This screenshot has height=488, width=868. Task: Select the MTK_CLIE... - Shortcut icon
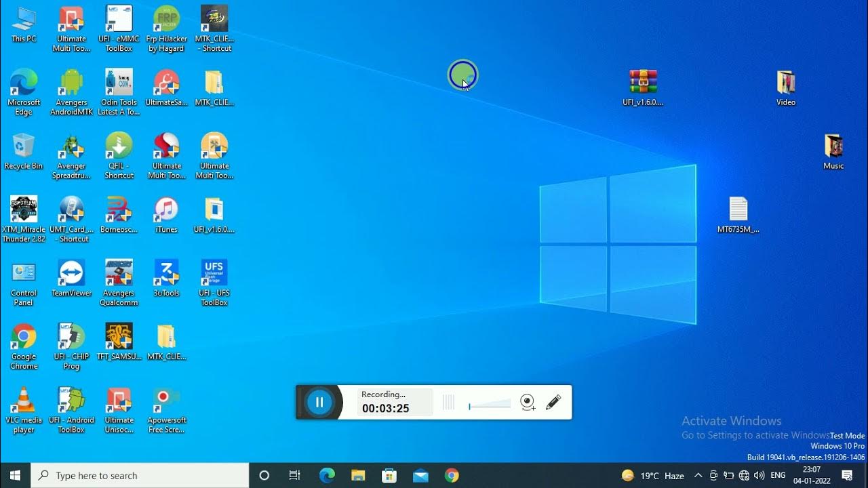(214, 29)
